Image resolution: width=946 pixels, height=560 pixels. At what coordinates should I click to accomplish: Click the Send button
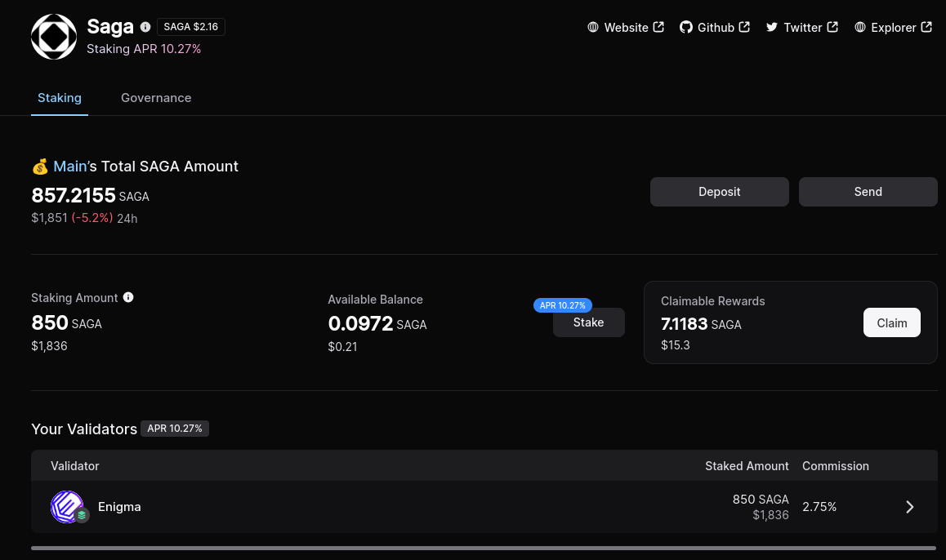coord(868,192)
